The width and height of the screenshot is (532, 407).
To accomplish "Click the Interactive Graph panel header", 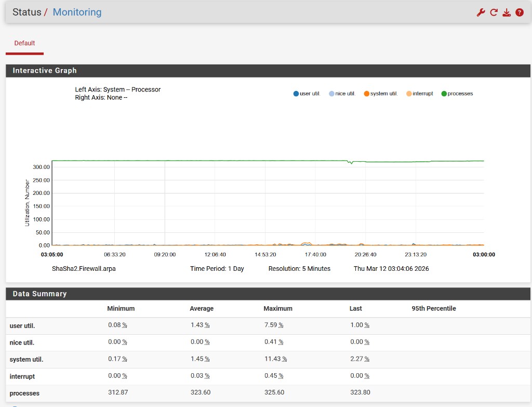I will [45, 71].
